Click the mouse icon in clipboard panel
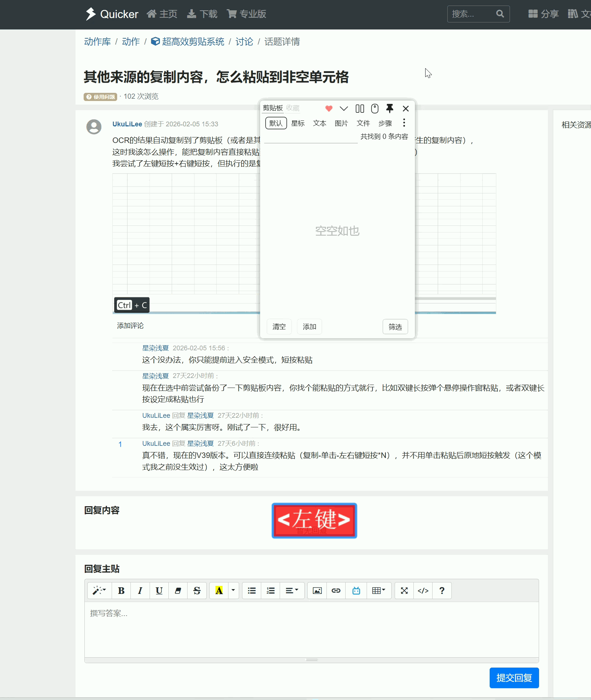Image resolution: width=591 pixels, height=700 pixels. [x=375, y=108]
